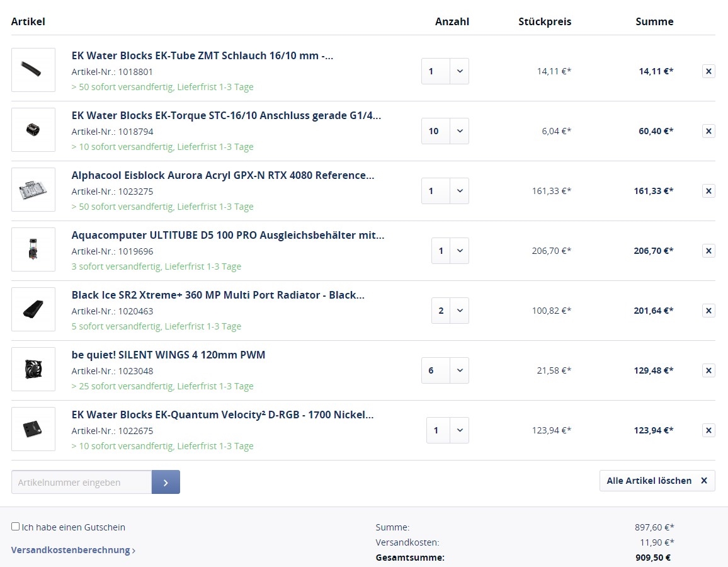
Task: Click thumbnail of Black Ice SR2 radiator
Action: point(33,310)
